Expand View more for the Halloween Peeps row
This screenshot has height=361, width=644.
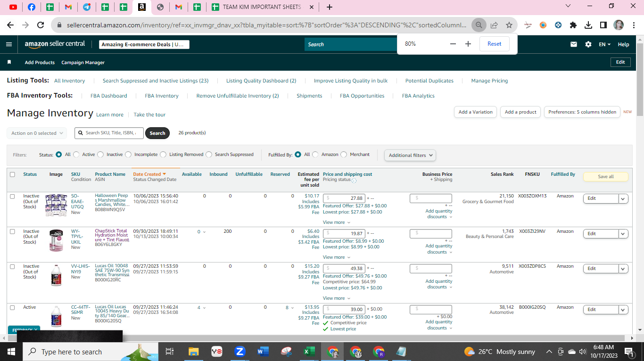pyautogui.click(x=337, y=222)
